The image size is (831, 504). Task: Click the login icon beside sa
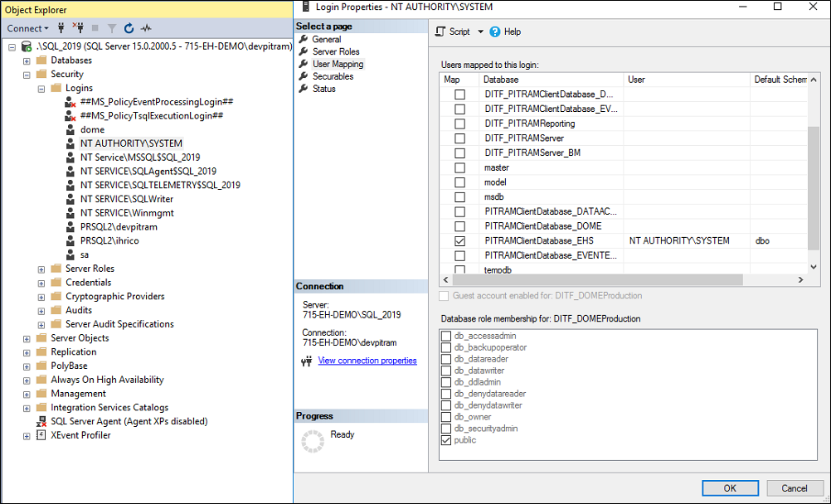70,255
